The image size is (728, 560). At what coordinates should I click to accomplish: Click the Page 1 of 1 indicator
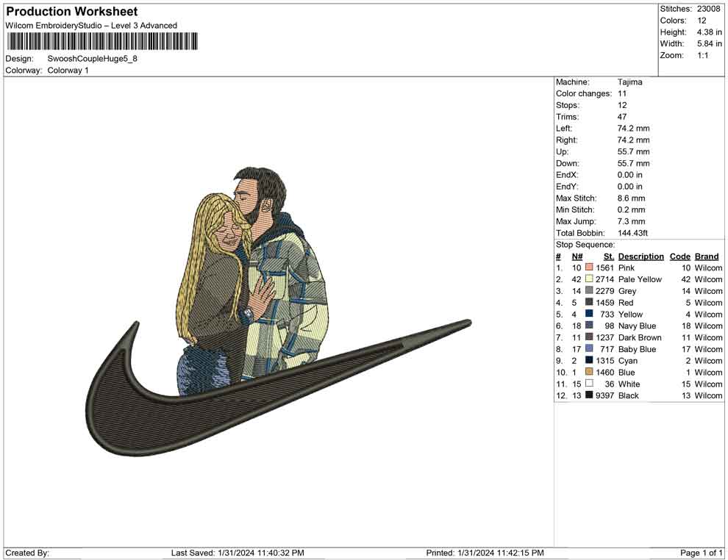pos(701,553)
